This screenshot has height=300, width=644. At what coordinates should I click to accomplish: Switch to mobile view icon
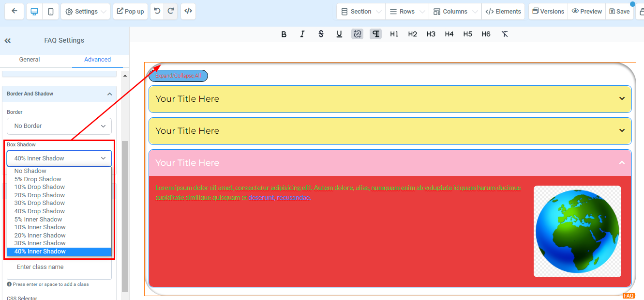50,11
